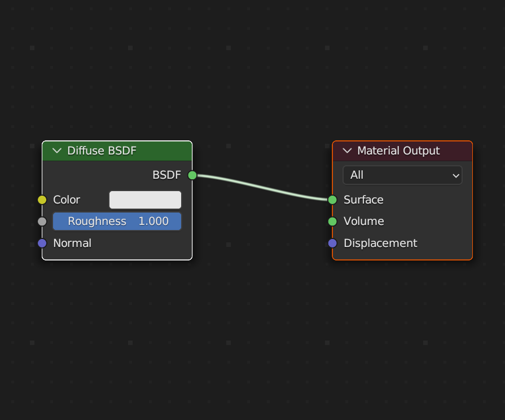Select the link connecting BSDF to Surface
505x420 pixels.
(262, 187)
